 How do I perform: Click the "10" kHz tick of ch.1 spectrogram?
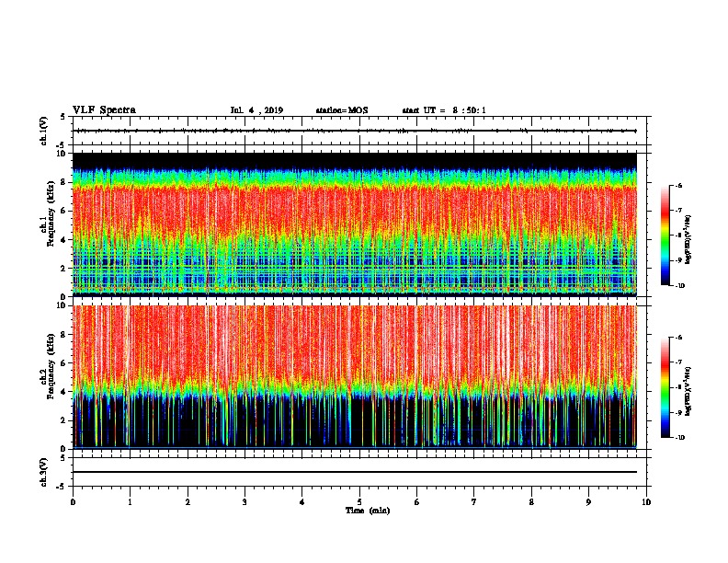[61, 154]
